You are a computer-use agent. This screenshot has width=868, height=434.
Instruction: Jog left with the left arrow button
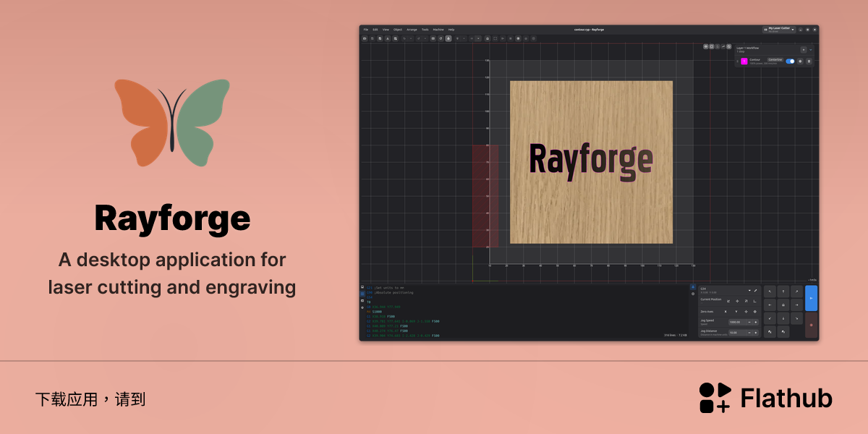pyautogui.click(x=770, y=305)
